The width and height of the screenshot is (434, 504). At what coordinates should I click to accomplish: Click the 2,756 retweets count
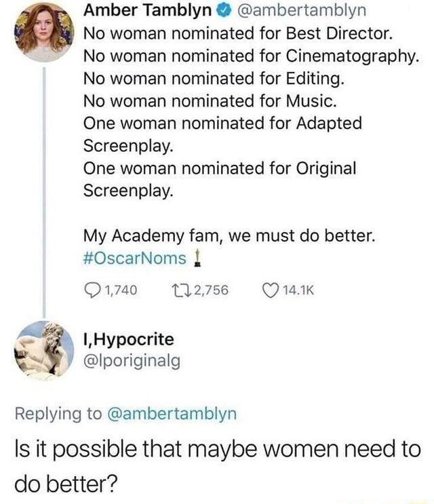(208, 292)
